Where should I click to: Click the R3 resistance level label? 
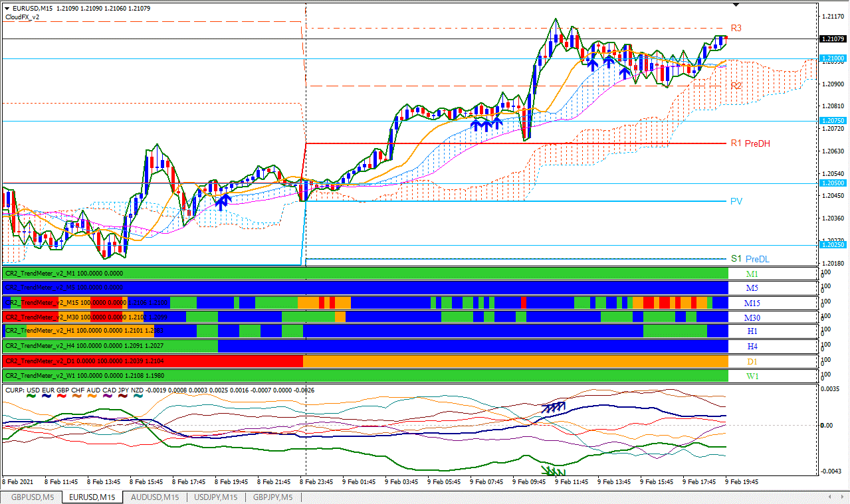pyautogui.click(x=735, y=29)
